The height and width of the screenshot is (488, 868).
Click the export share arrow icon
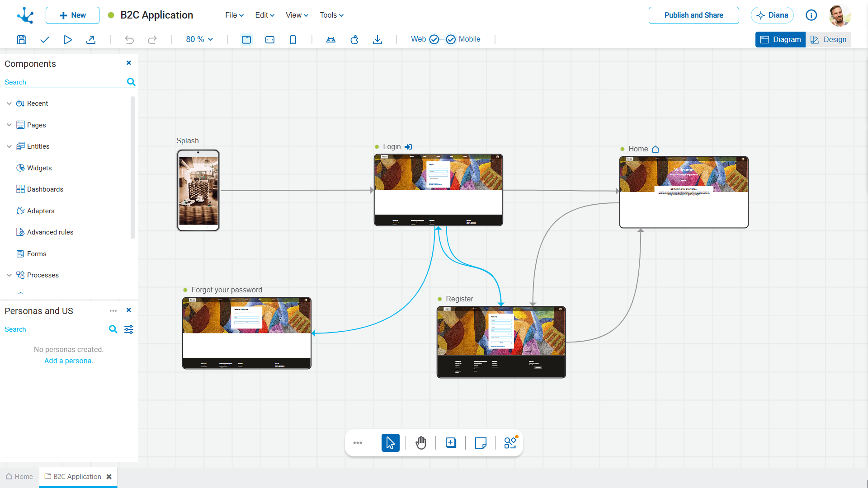91,40
